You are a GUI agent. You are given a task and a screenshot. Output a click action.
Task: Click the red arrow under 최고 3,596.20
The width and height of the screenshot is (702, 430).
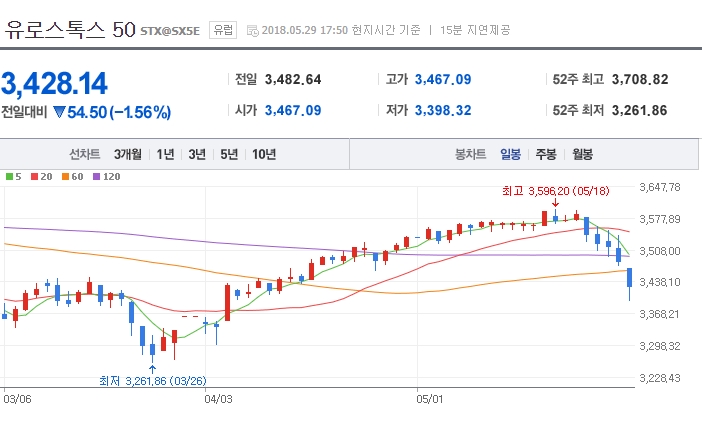pos(555,203)
